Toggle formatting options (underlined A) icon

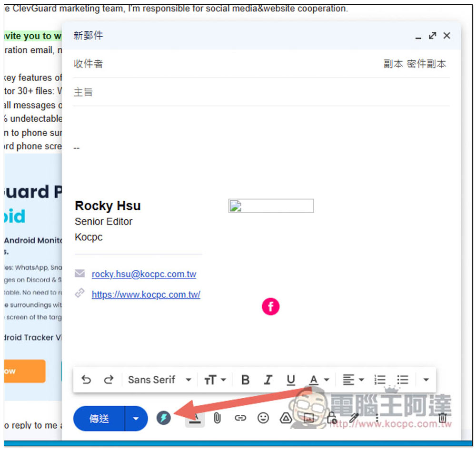click(x=195, y=419)
